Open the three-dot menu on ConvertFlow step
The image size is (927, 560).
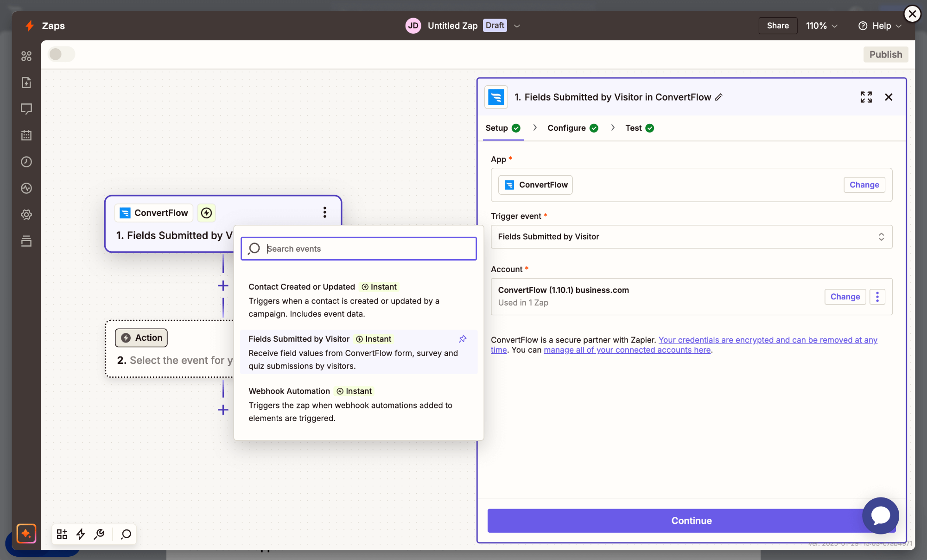pyautogui.click(x=325, y=212)
